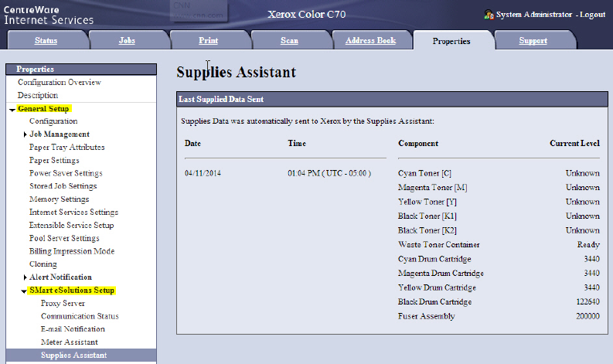Screen dimensions: 613x364
Task: Click the Yellow Toner [Y] row
Action: tap(499, 202)
